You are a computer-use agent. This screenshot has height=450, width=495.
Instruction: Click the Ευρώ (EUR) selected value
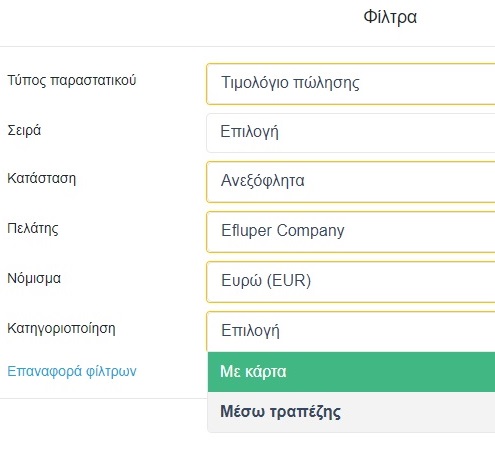point(266,281)
